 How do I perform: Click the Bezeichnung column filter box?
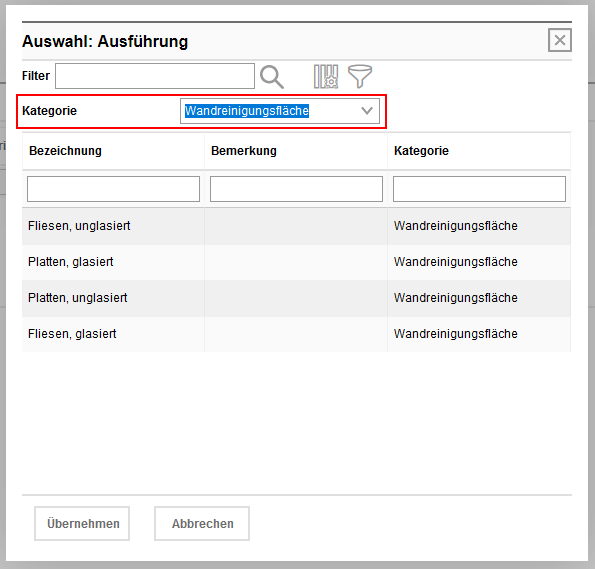pyautogui.click(x=113, y=189)
